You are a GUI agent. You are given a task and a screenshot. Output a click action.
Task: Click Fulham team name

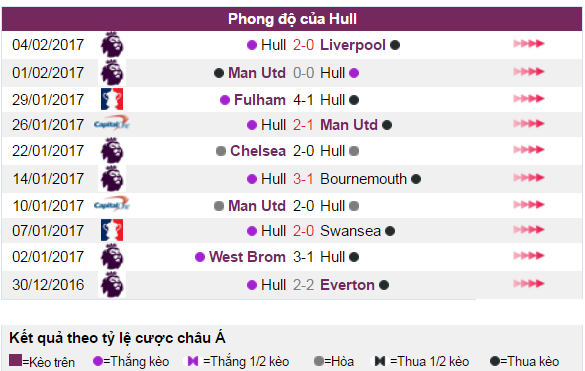tap(260, 100)
